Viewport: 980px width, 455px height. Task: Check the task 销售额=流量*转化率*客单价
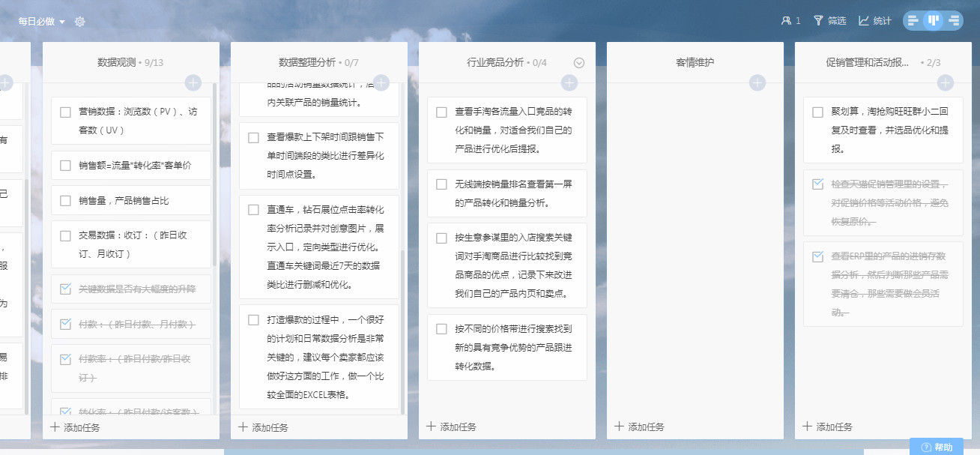[x=65, y=165]
